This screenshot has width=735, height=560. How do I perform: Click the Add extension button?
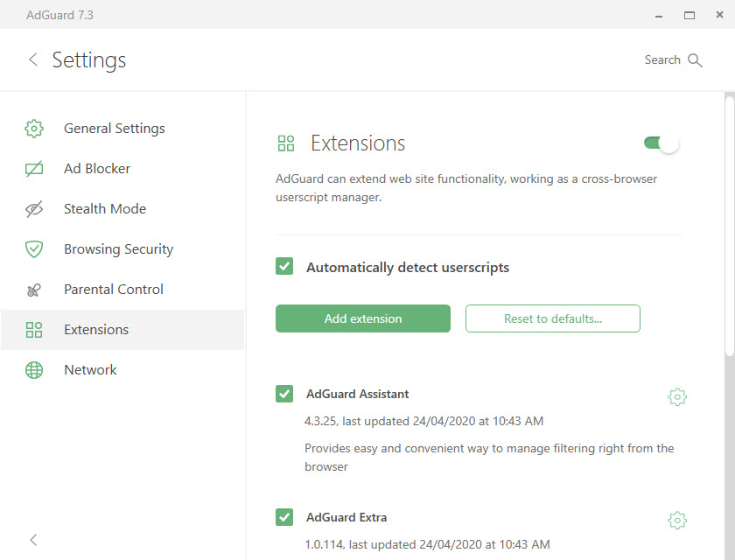[x=363, y=318]
